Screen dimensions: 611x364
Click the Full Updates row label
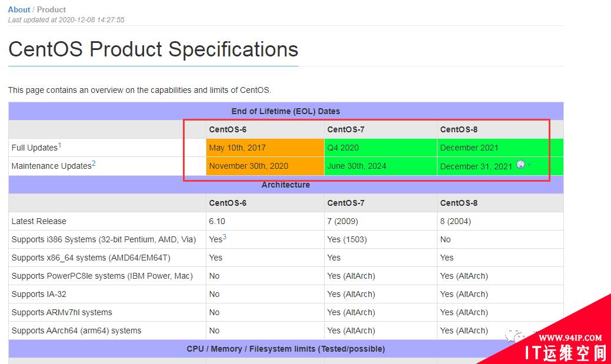click(34, 148)
